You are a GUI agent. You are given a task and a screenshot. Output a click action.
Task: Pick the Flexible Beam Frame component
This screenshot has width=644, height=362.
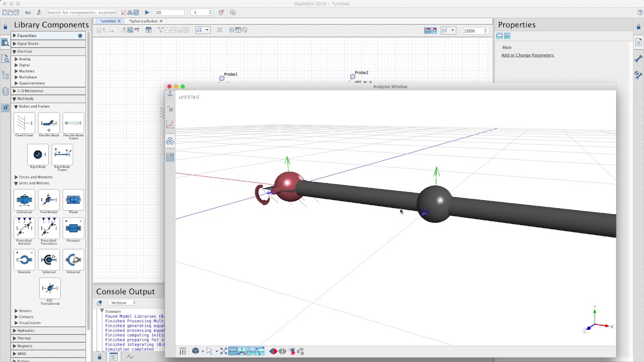73,123
